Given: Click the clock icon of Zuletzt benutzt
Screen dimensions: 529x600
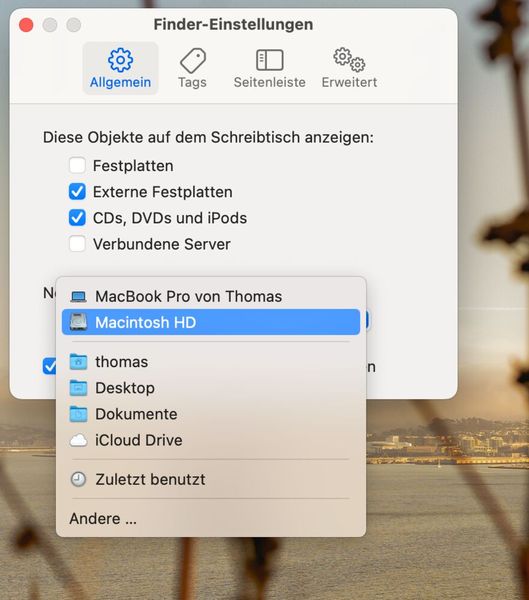Looking at the screenshot, I should pos(78,479).
